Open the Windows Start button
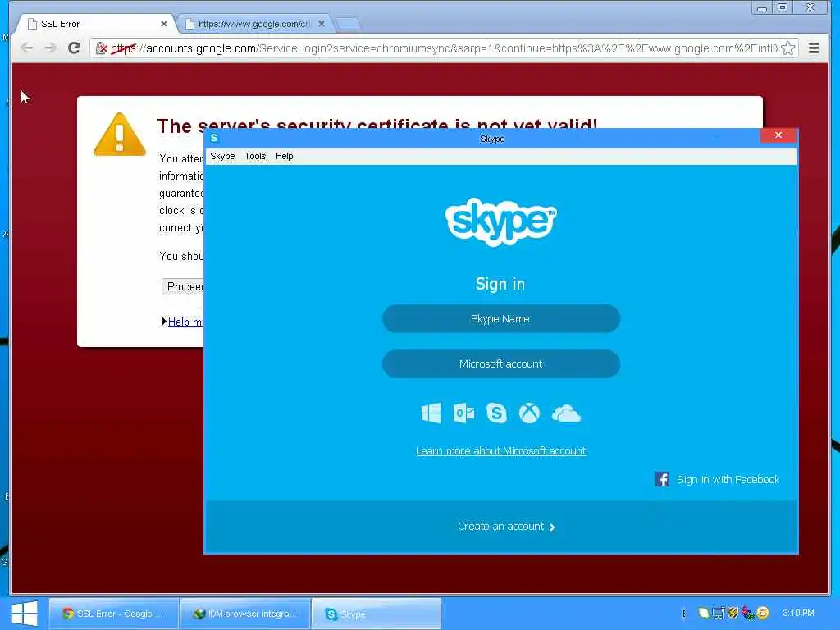The image size is (840, 630). tap(24, 614)
